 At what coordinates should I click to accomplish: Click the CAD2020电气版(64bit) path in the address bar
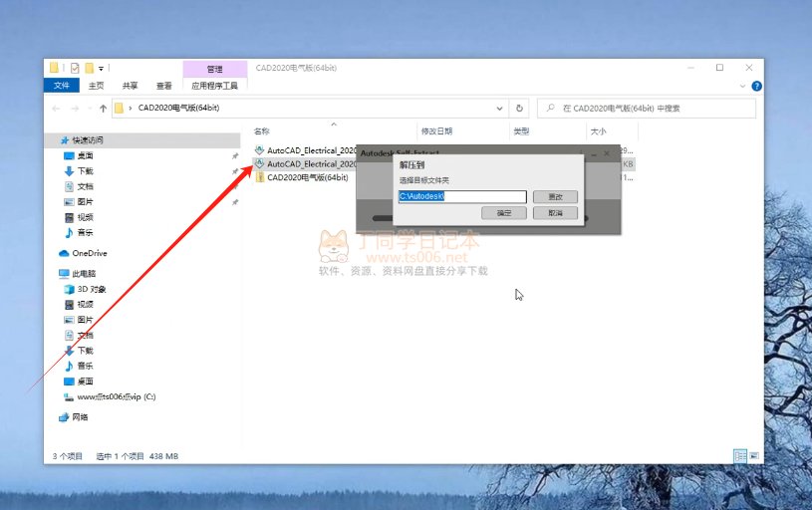point(178,108)
